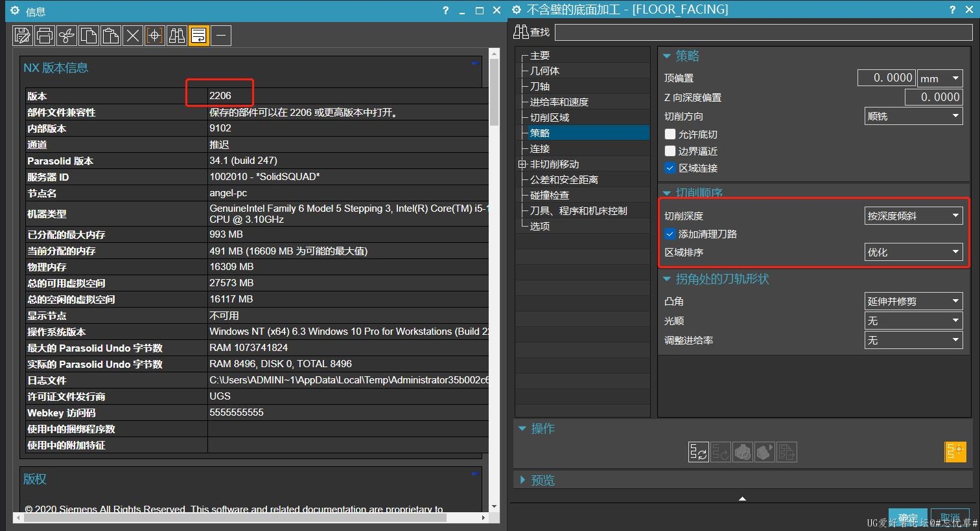Viewport: 980px width, 531px height.
Task: Uncheck the 区域连接 checkbox
Action: [x=670, y=168]
